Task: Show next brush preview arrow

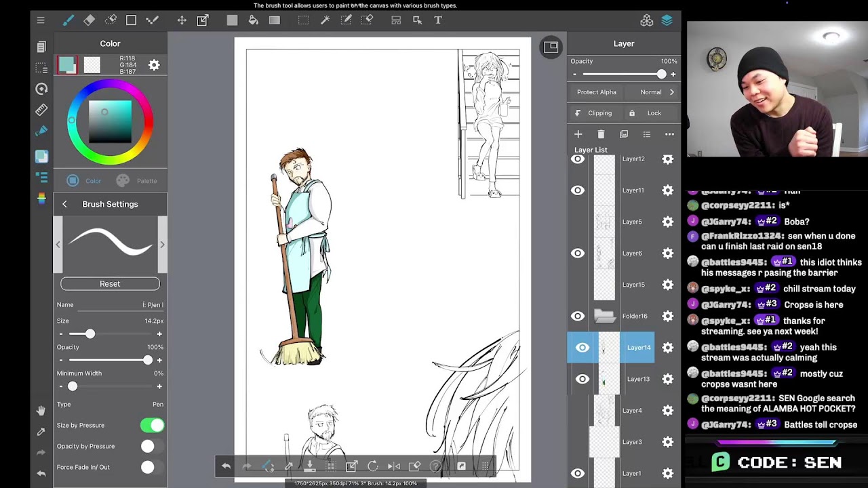Action: (162, 244)
